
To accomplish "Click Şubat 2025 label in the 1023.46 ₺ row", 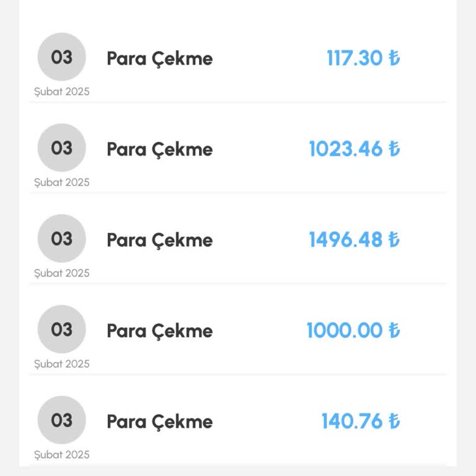I will [61, 182].
